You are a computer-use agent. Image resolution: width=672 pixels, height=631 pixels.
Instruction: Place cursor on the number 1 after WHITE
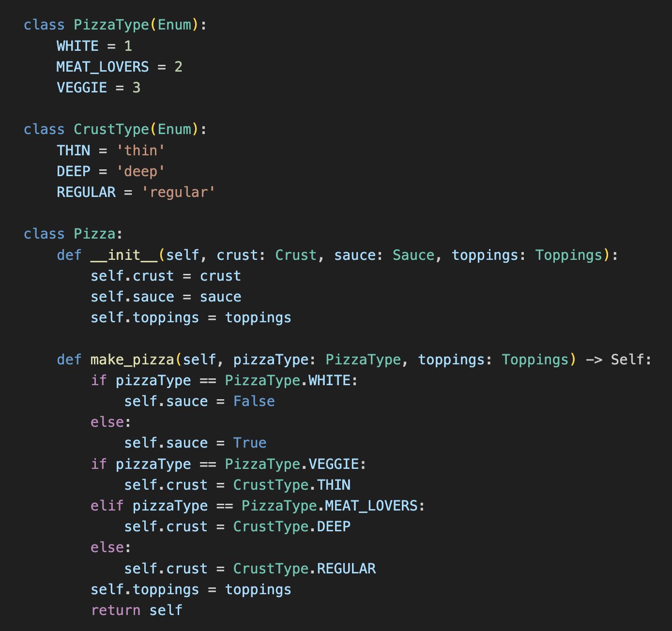pyautogui.click(x=128, y=46)
